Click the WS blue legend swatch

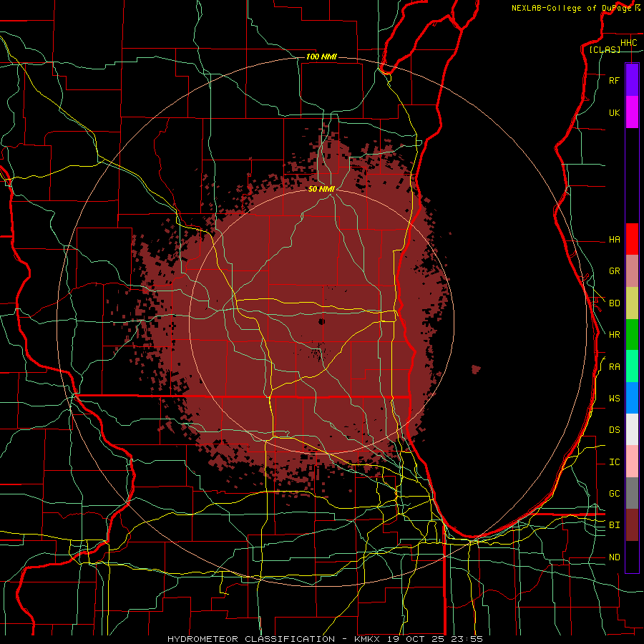pyautogui.click(x=632, y=398)
